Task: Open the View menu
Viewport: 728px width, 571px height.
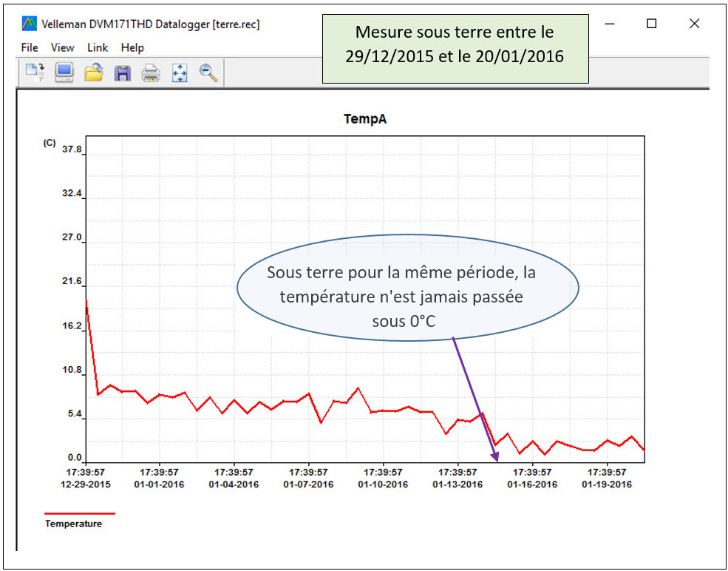Action: (x=62, y=47)
